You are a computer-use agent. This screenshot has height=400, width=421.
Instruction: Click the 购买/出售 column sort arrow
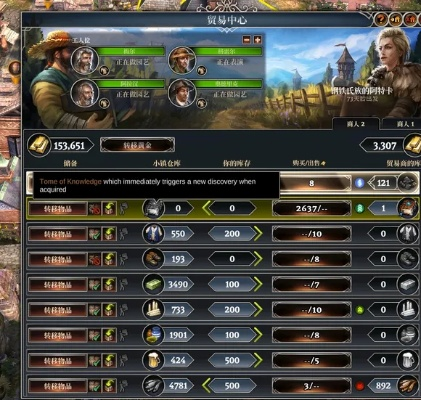point(323,163)
